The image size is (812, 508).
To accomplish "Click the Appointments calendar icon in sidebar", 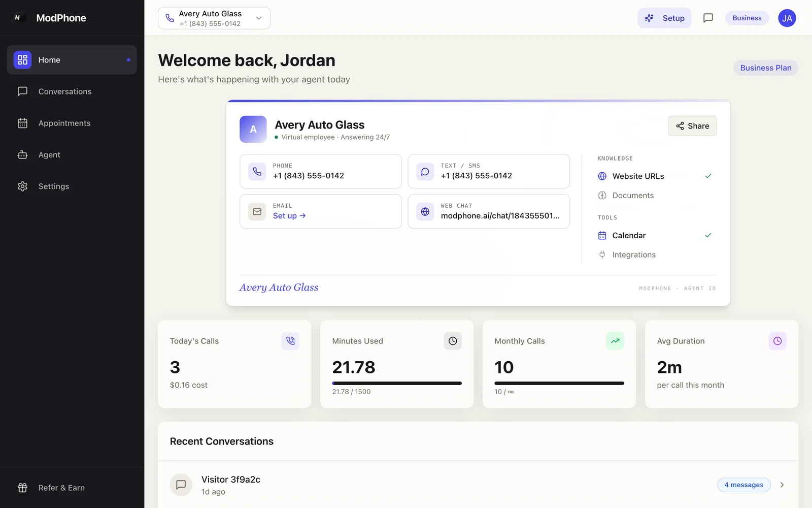I will point(22,123).
